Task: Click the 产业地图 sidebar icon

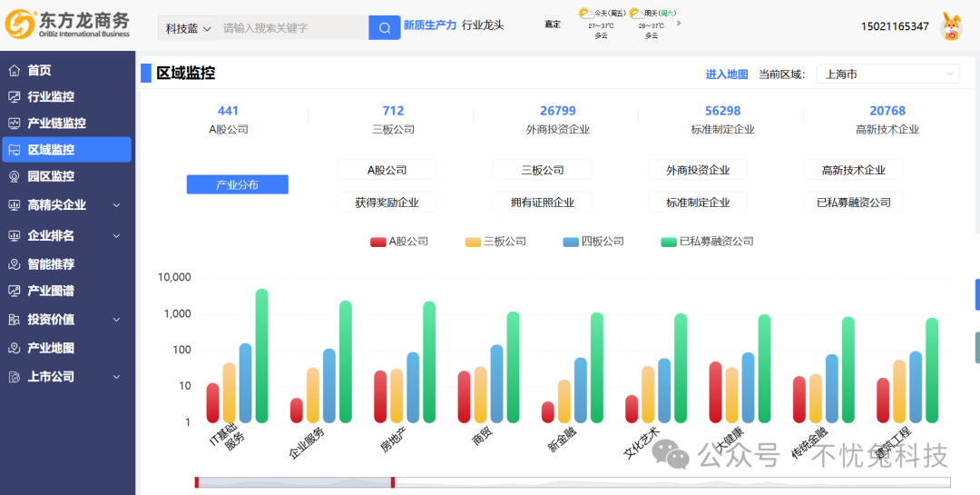Action: [14, 348]
